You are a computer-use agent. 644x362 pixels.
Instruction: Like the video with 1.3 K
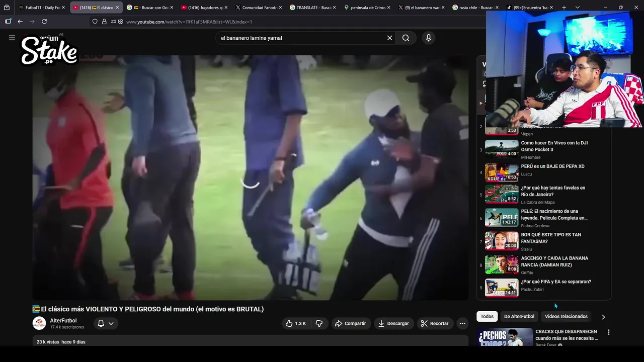point(295,323)
